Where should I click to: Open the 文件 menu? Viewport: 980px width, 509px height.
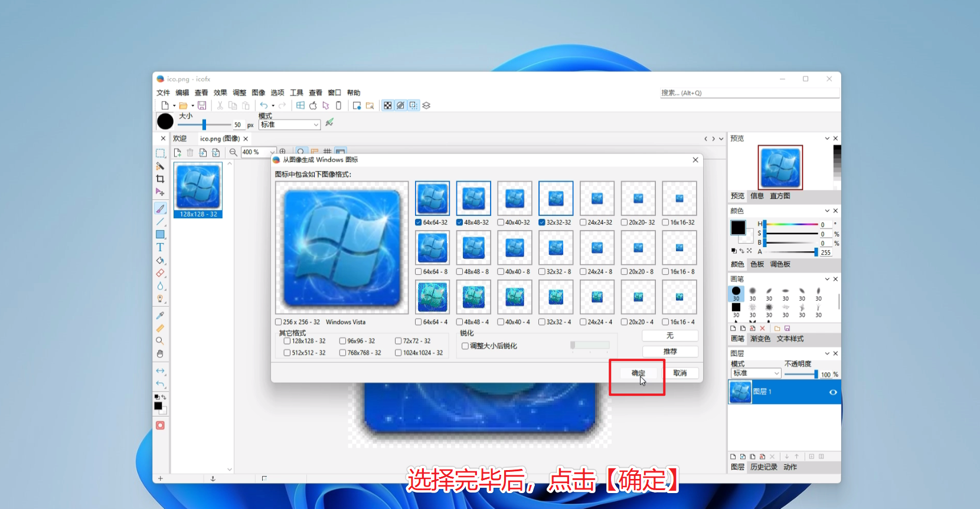[163, 93]
